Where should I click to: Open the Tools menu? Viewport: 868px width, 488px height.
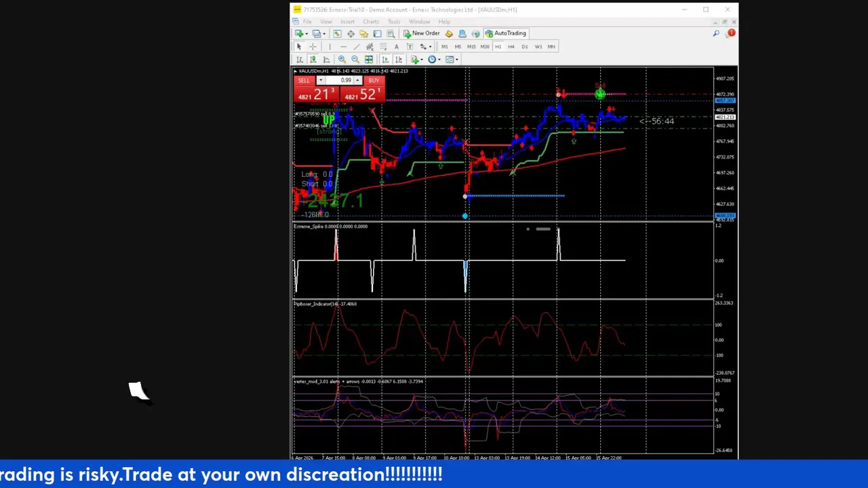(394, 22)
